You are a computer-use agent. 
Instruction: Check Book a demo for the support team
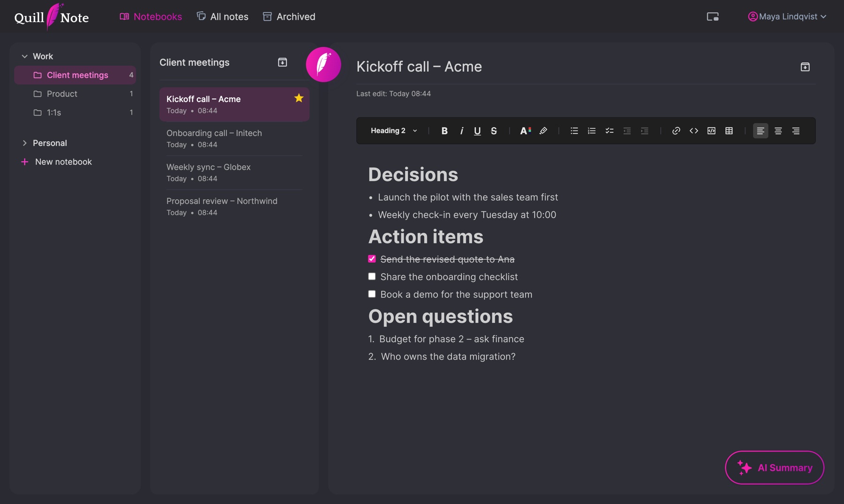[x=372, y=294]
